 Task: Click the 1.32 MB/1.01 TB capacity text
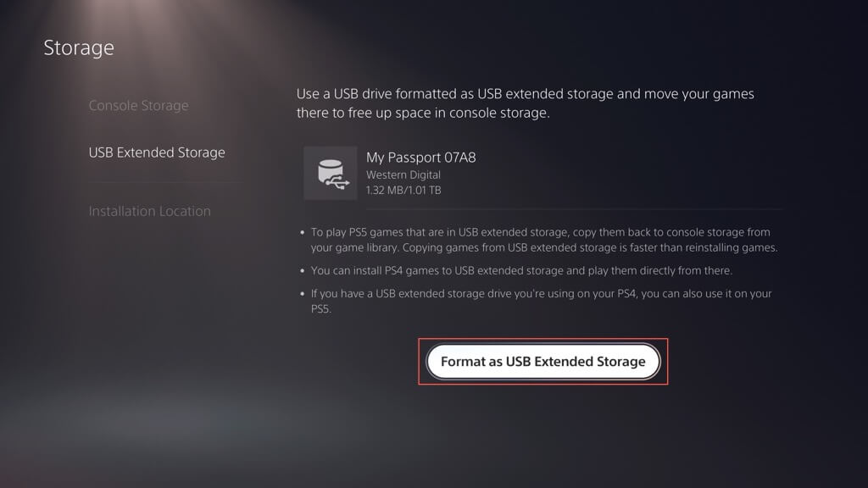(403, 190)
